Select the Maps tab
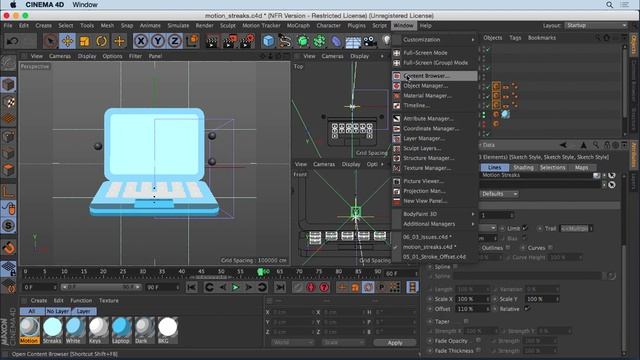Screen dimensions: 640x360 pos(581,167)
